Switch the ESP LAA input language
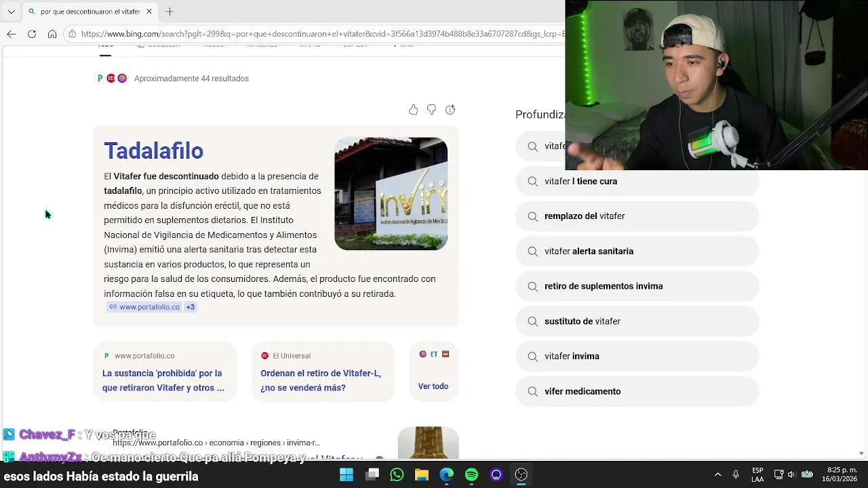Image resolution: width=868 pixels, height=488 pixels. click(757, 474)
